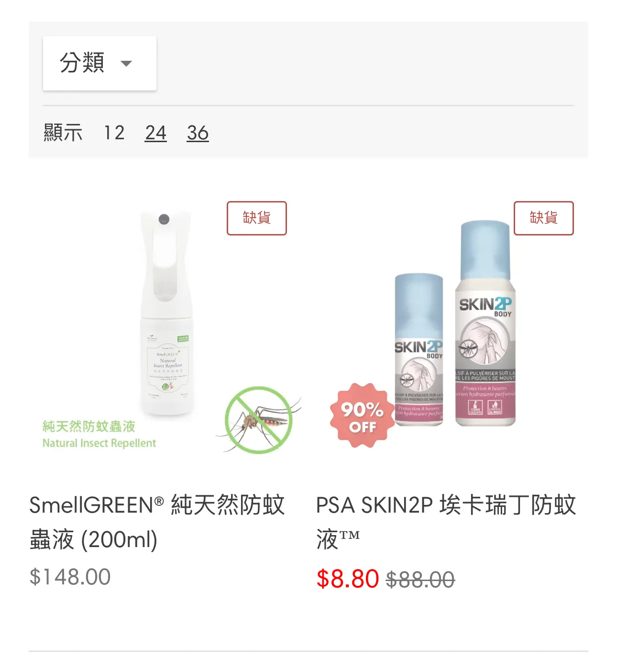Click the dropdown arrow beside 分類
This screenshot has width=617, height=672.
(x=126, y=64)
